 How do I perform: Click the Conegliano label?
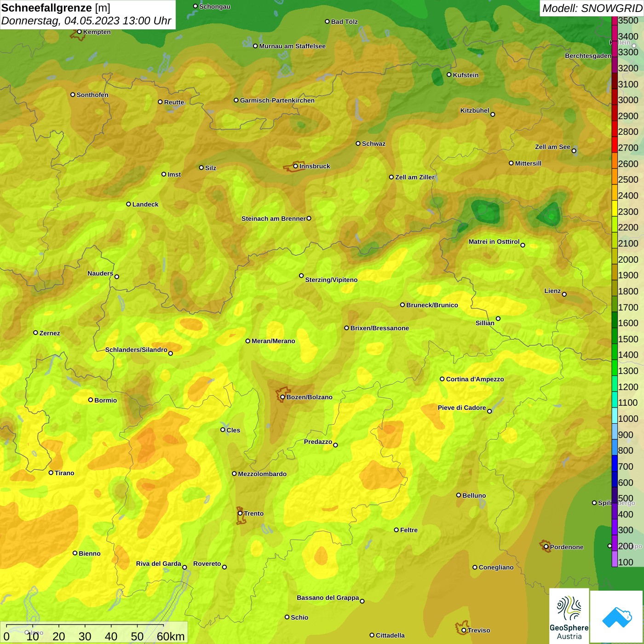pos(496,567)
